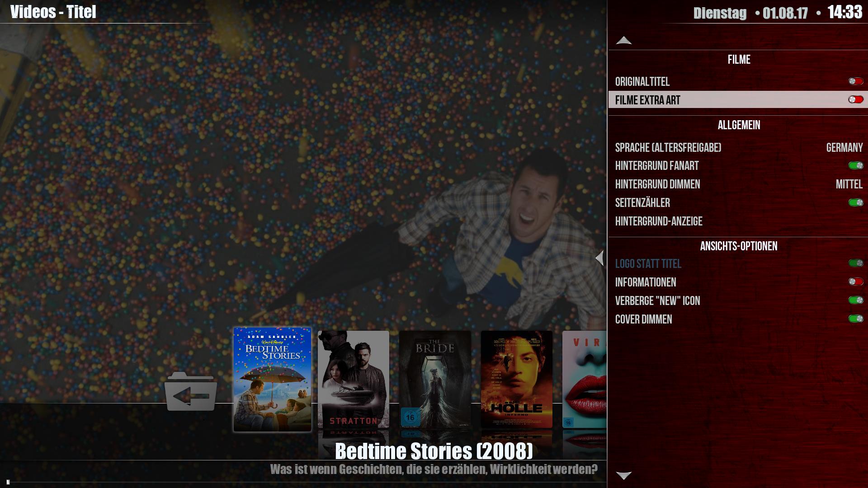Move down the settings list with the down arrow
Screen dimensions: 868x488
point(624,475)
